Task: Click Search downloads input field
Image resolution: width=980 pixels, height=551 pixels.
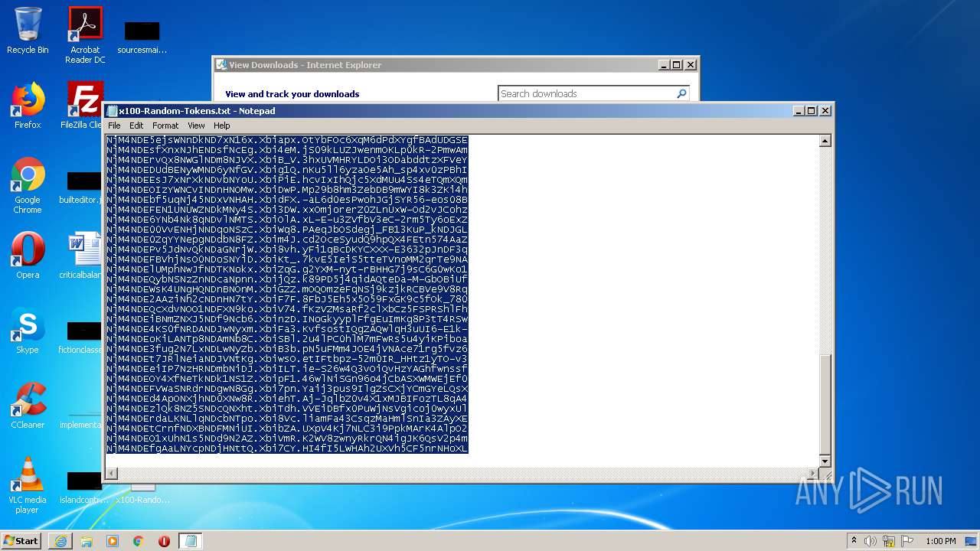Action: pos(586,93)
